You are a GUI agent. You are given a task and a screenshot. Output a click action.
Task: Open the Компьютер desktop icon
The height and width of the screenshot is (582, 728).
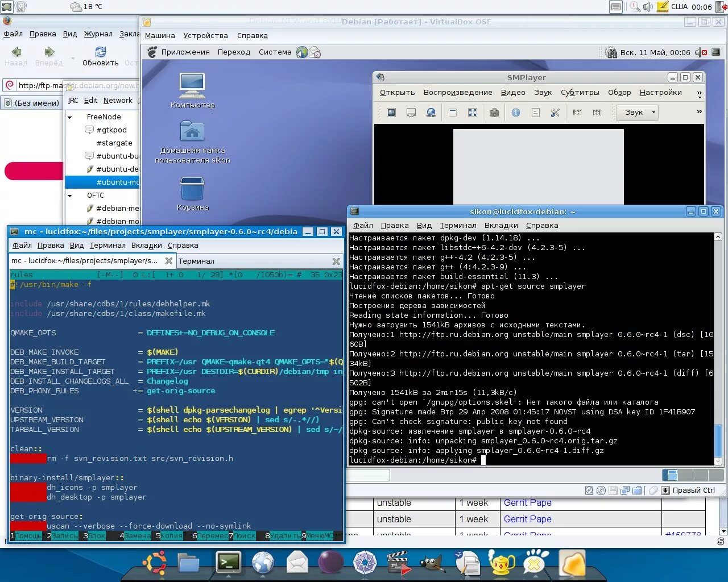click(x=192, y=90)
